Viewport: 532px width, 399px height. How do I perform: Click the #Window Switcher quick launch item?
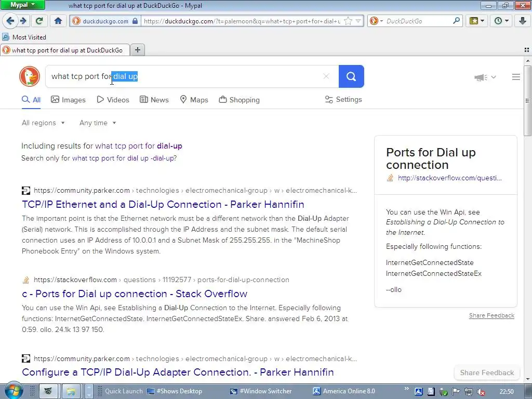pos(261,391)
